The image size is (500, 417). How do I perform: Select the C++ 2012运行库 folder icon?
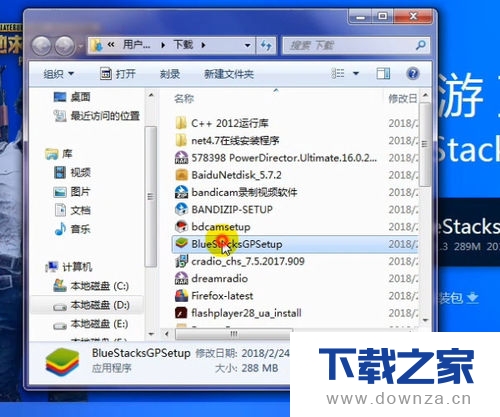tap(181, 123)
